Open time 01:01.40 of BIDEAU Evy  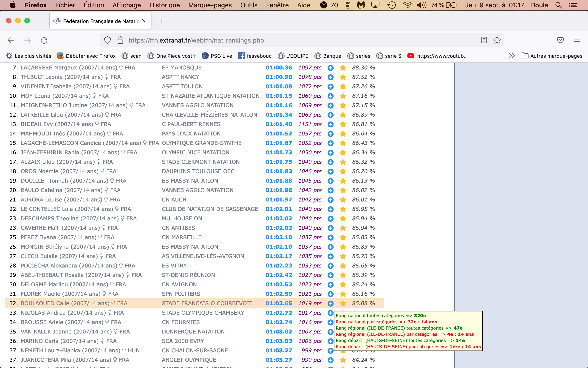pyautogui.click(x=279, y=124)
